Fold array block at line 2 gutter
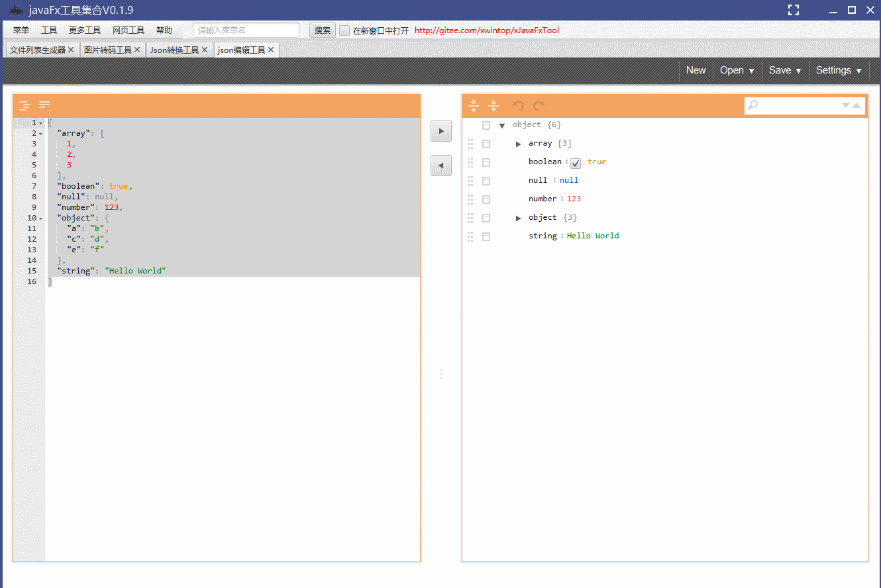 click(x=41, y=134)
